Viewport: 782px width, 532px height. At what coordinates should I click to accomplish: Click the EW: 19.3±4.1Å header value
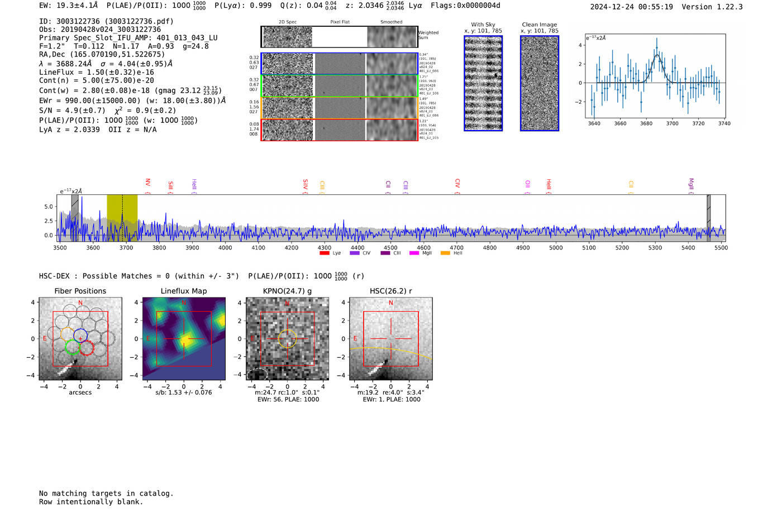coord(69,6)
